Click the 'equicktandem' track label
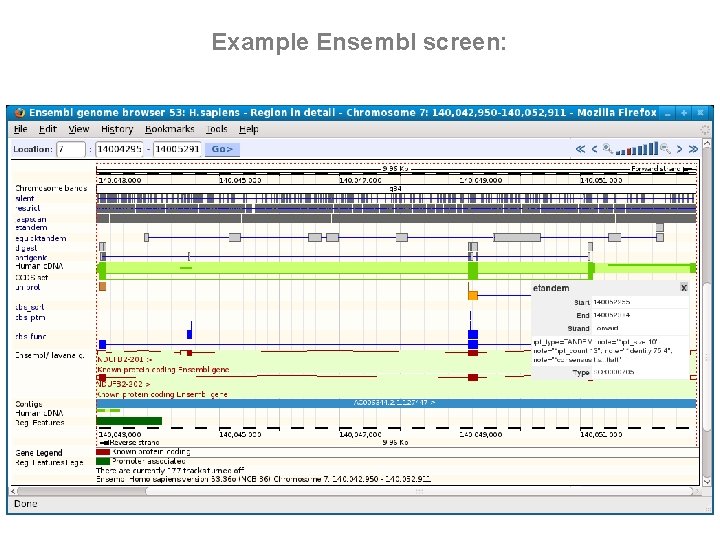Image resolution: width=720 pixels, height=540 pixels. point(41,238)
